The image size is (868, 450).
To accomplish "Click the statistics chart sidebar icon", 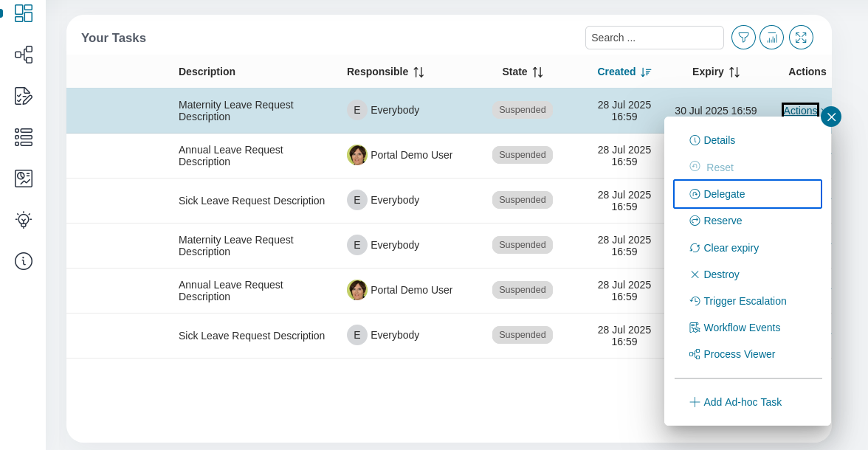I will coord(24,179).
